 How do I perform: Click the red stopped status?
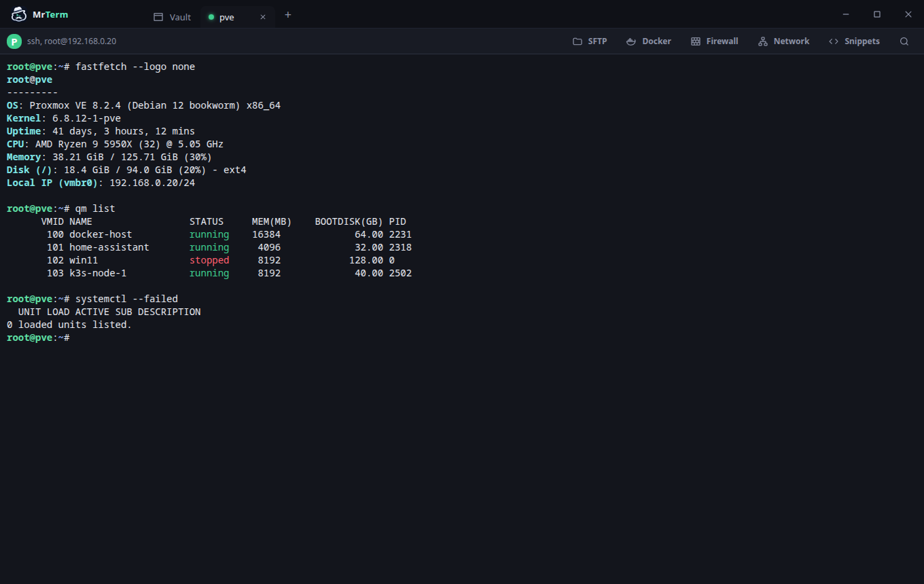pyautogui.click(x=209, y=260)
